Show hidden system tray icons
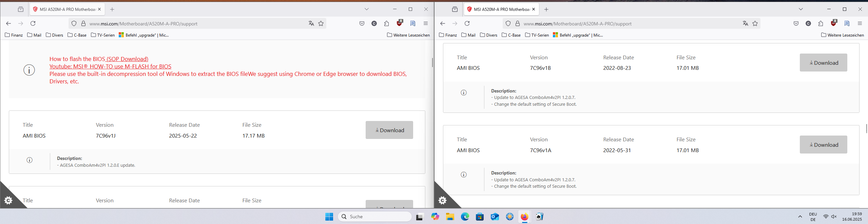Screen dimensions: 868x224 [800, 217]
